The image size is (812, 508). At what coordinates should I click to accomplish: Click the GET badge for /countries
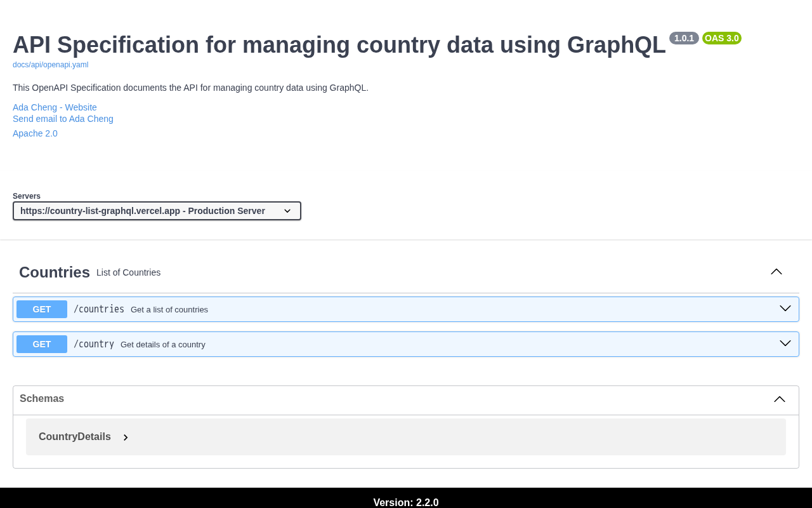tap(42, 309)
